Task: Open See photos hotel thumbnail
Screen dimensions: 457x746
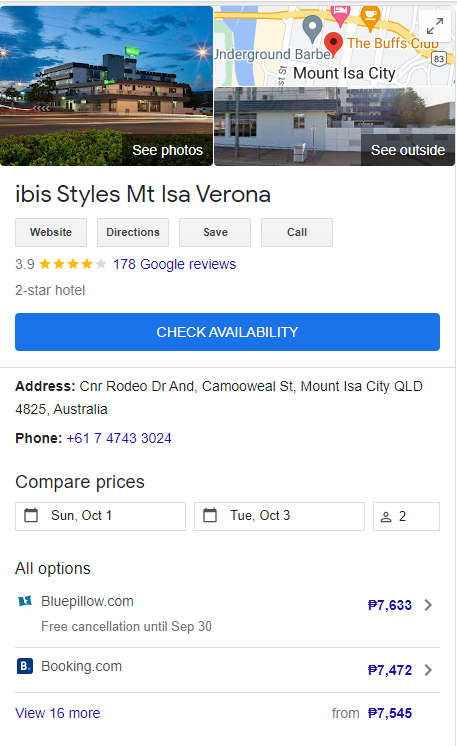Action: [107, 86]
